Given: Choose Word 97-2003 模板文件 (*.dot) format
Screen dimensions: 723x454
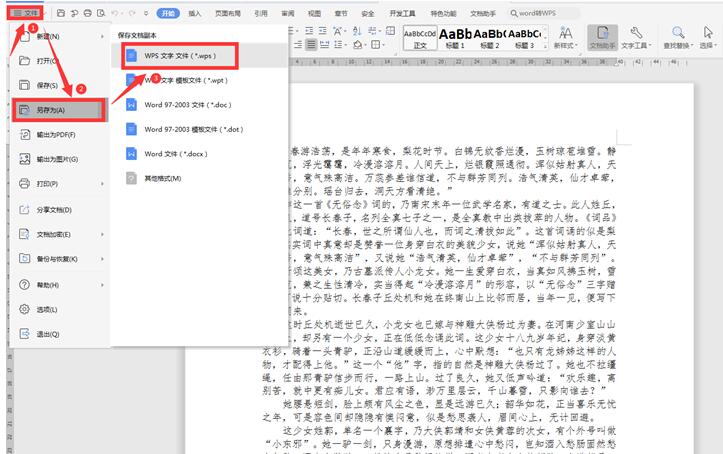Looking at the screenshot, I should [x=199, y=129].
